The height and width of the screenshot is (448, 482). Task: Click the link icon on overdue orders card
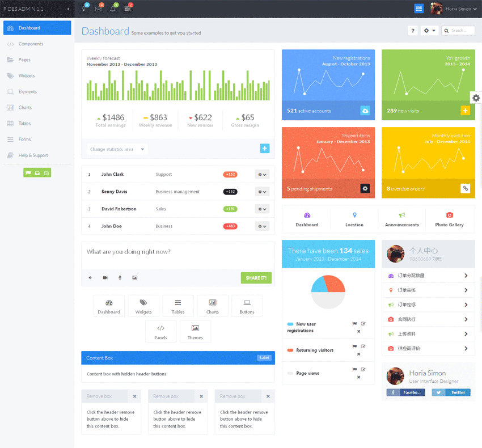tap(465, 188)
